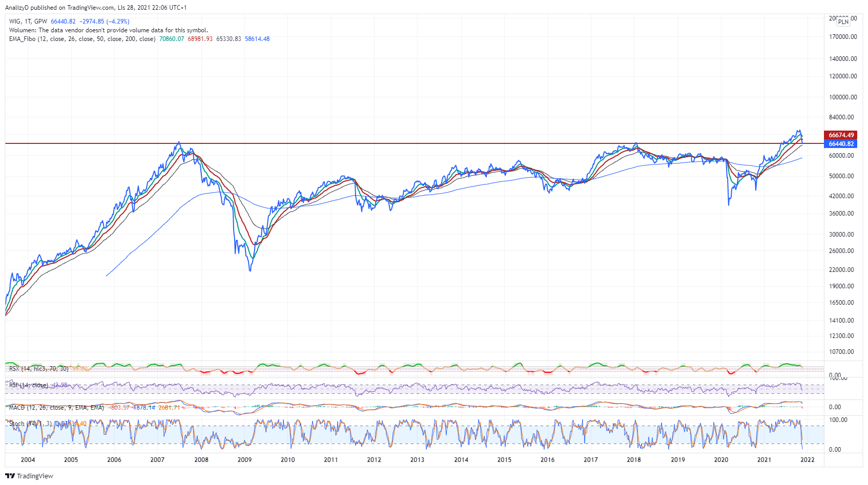868x485 pixels.
Task: Click the 84000.00 price axis label
Action: 842,117
